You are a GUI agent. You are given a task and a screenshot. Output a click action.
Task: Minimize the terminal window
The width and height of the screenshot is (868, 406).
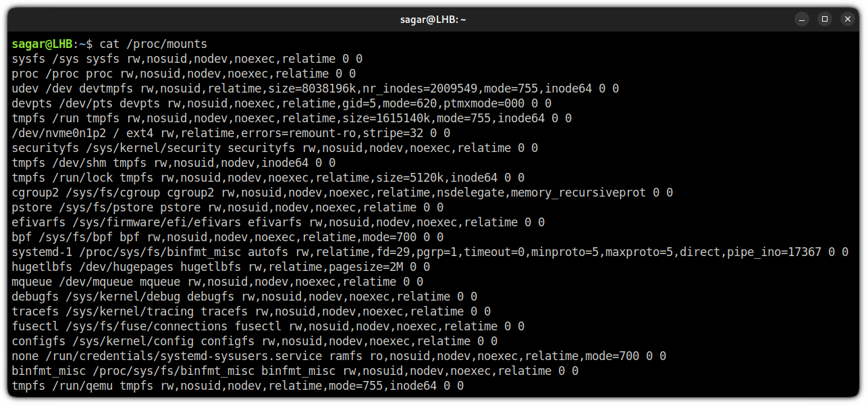800,20
